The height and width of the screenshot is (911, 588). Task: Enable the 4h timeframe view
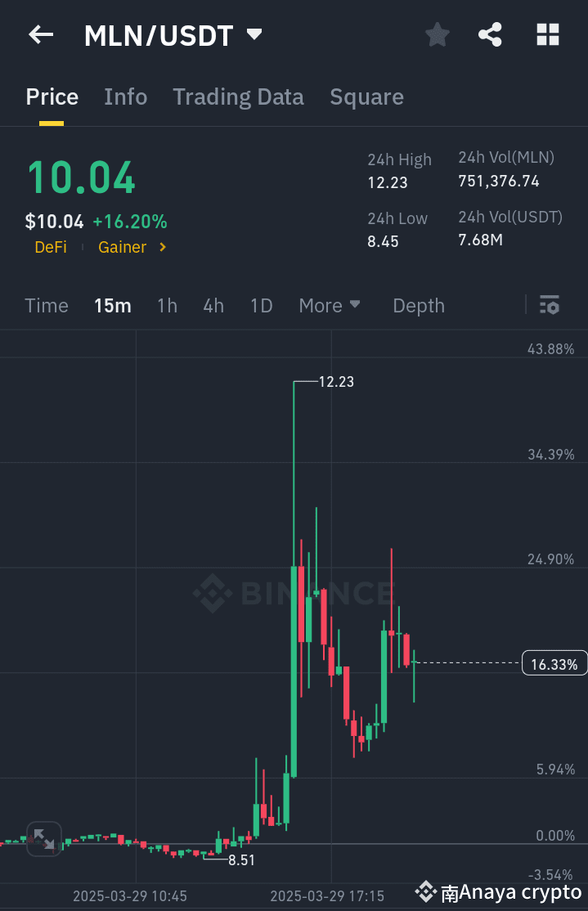click(x=213, y=305)
